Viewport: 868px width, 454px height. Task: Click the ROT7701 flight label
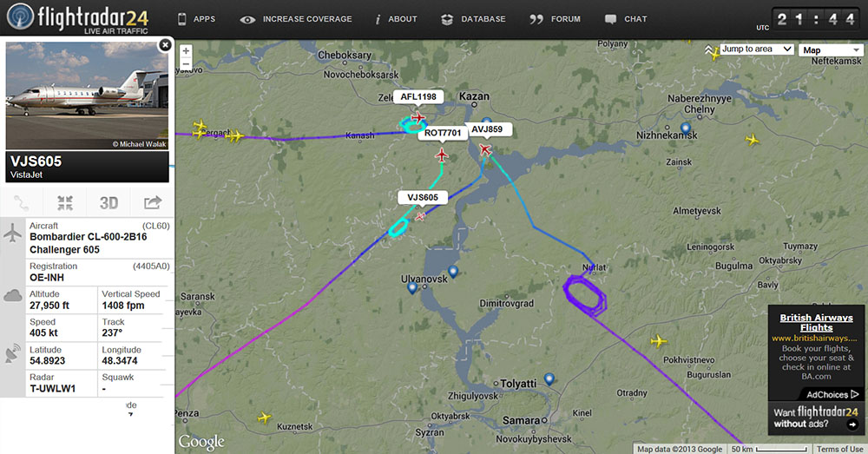point(443,133)
